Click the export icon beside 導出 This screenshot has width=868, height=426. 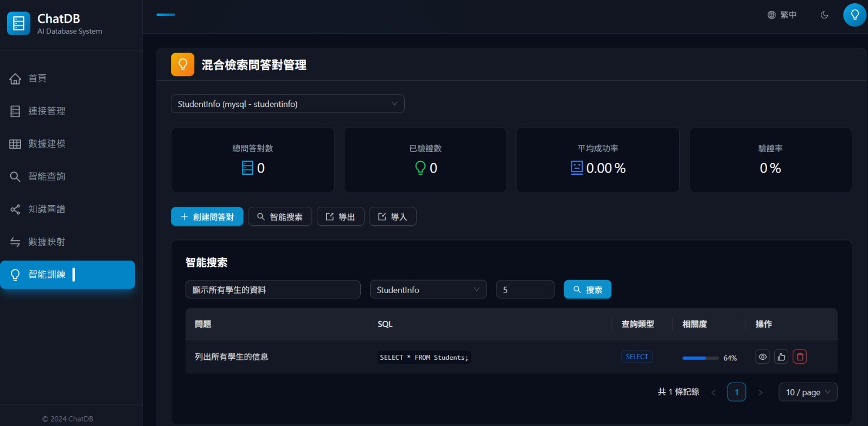click(330, 217)
